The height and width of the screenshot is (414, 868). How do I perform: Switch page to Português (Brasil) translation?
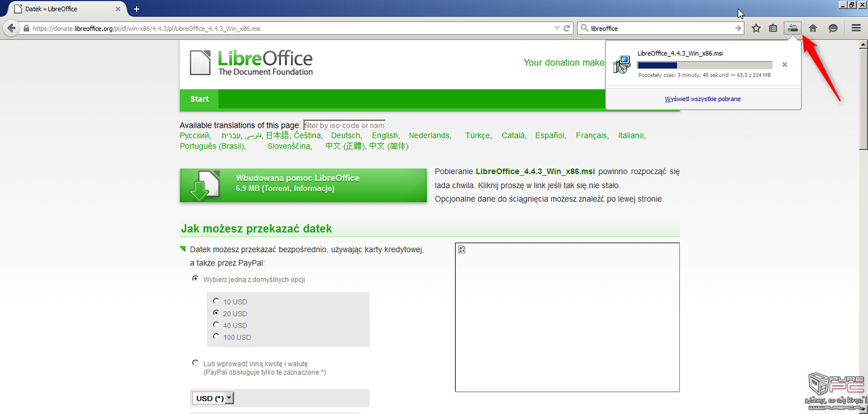(212, 146)
